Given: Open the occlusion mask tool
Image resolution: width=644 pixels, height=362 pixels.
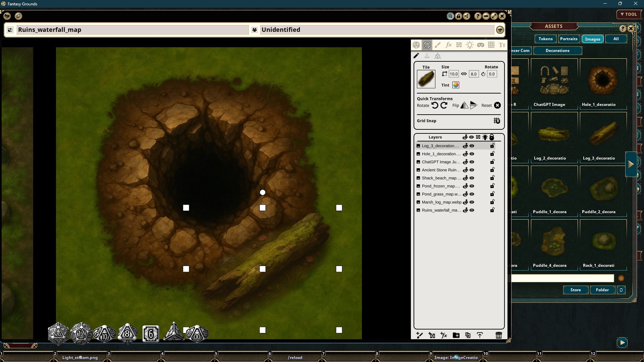Looking at the screenshot, I should (481, 45).
